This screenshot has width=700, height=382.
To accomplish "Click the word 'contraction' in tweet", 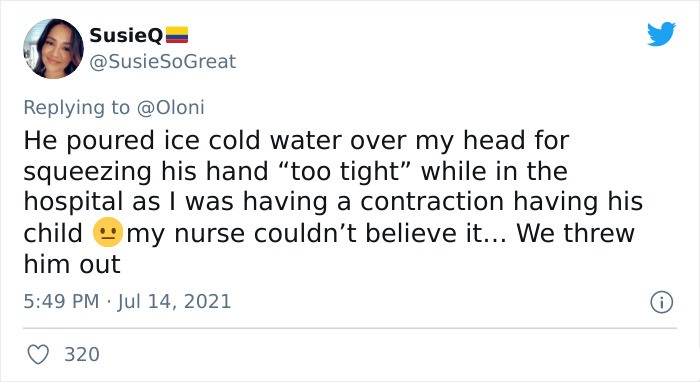I will [x=432, y=202].
